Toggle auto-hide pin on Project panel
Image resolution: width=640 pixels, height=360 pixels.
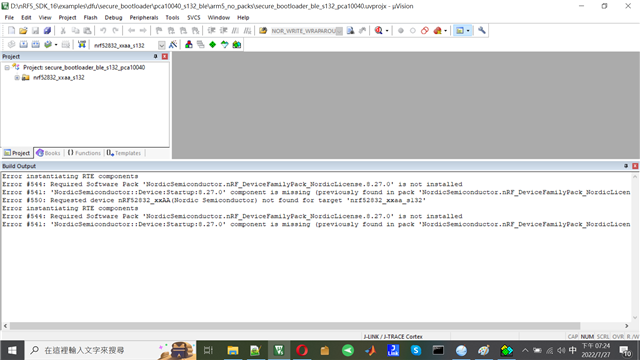tap(156, 56)
